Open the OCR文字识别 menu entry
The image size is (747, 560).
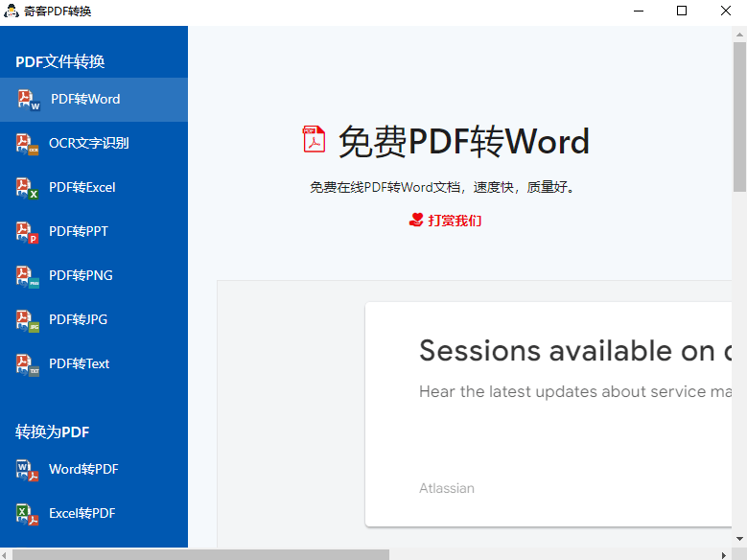tap(88, 143)
